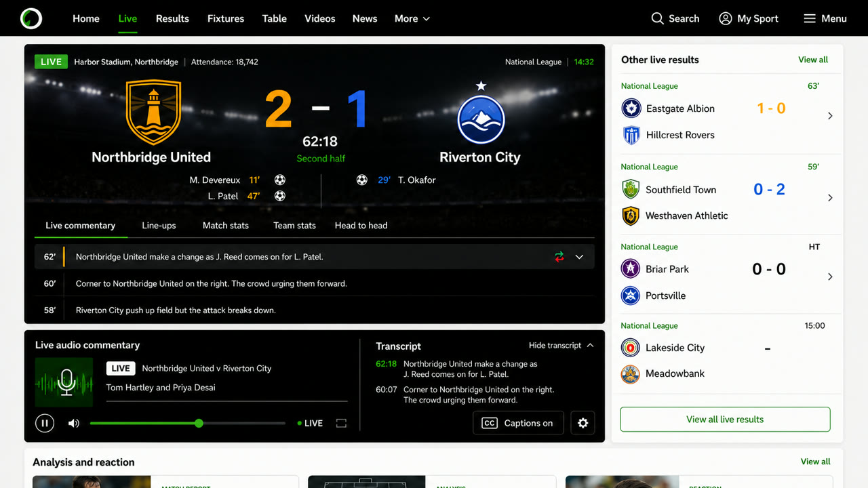
Task: Click the View all live results button
Action: pyautogui.click(x=725, y=420)
